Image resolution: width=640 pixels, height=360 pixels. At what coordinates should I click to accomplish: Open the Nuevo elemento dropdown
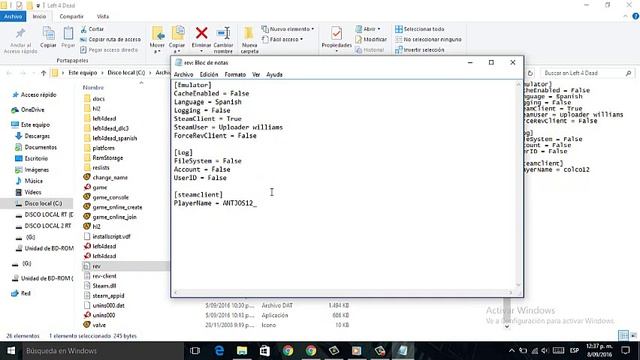tap(288, 29)
